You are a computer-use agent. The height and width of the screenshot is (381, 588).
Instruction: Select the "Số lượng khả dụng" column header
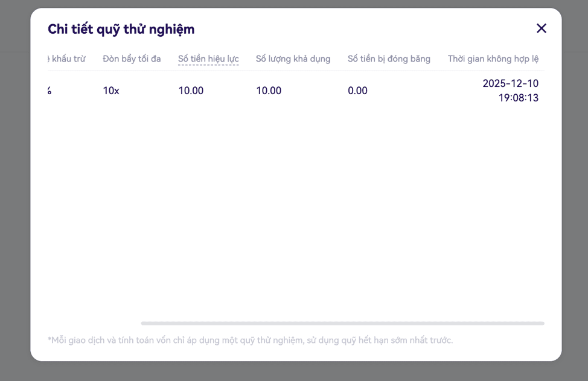(x=293, y=59)
